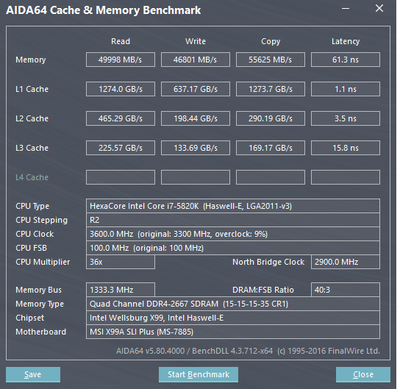The width and height of the screenshot is (400, 389).
Task: Minimize the AIDA64 benchmark window
Action: coord(346,9)
